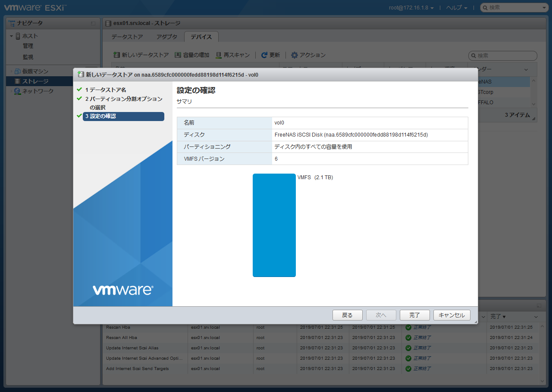Image resolution: width=552 pixels, height=392 pixels.
Task: Open the ベンダー column dropdown chevron
Action: tap(526, 69)
